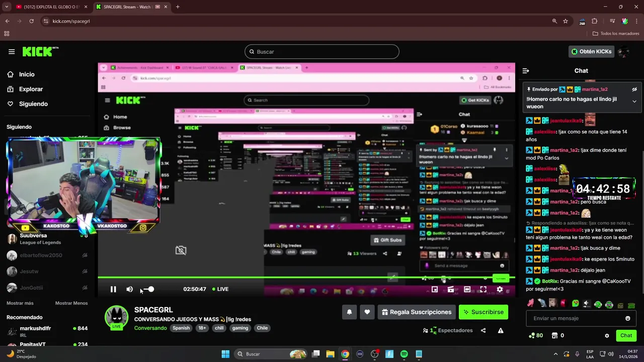The width and height of the screenshot is (644, 362).
Task: Click Mostrar Menos in sidebar
Action: point(71,303)
